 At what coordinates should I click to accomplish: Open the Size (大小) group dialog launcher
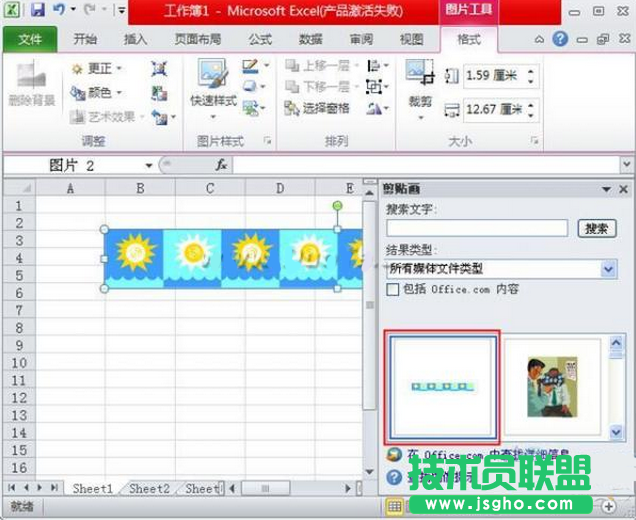[x=535, y=141]
